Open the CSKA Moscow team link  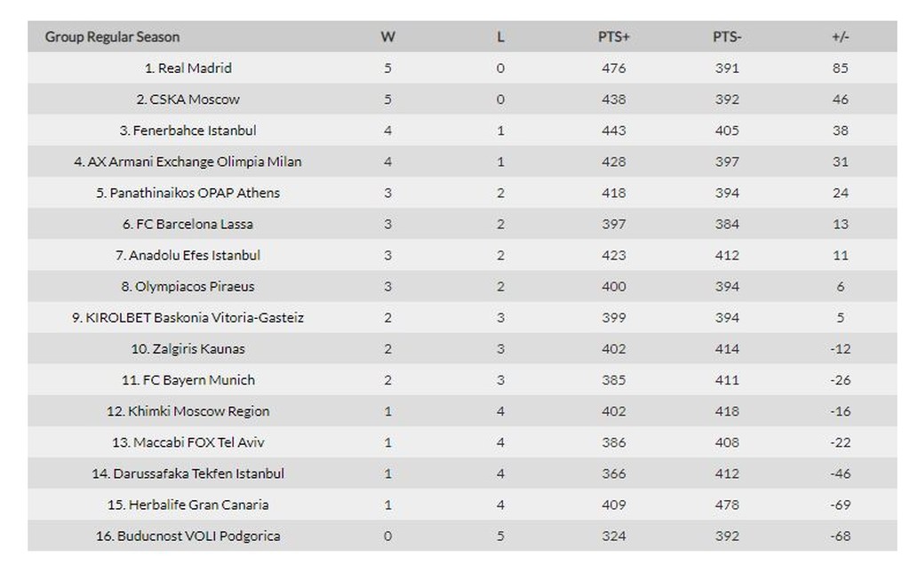[195, 99]
